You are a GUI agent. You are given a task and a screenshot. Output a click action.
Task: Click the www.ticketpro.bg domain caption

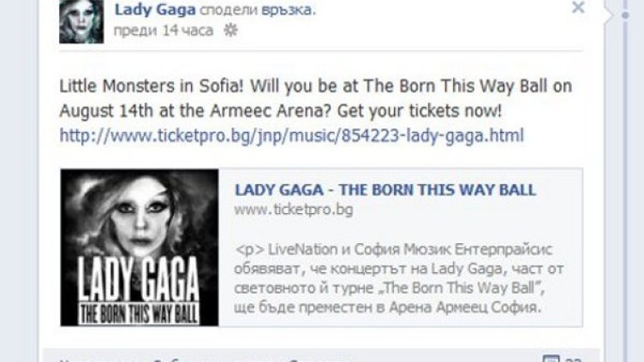point(294,210)
